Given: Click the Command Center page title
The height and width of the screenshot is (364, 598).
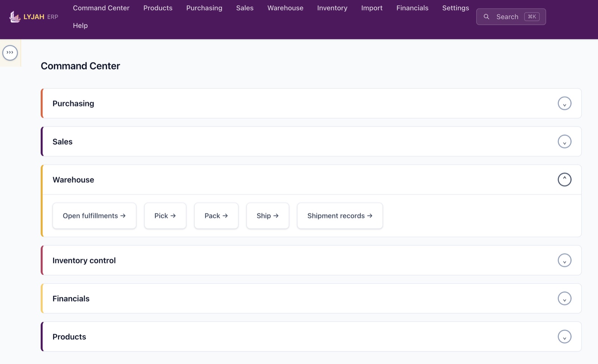Looking at the screenshot, I should point(80,66).
